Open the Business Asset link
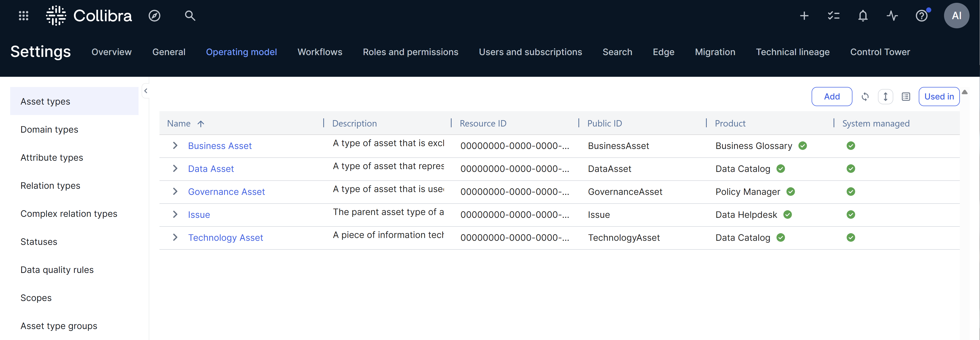 219,146
